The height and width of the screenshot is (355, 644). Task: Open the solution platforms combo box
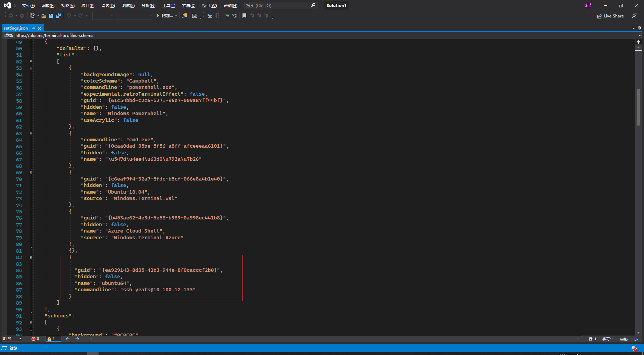click(x=135, y=16)
